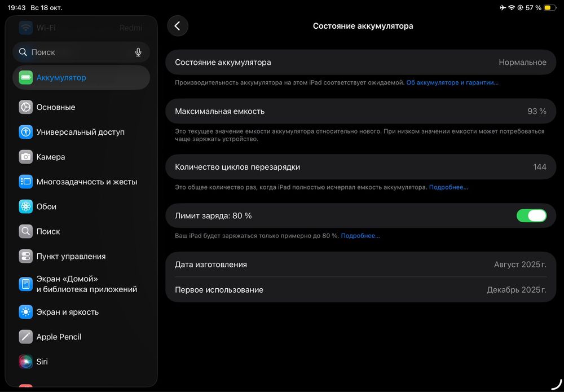Click the Экран и яркость sun icon
The width and height of the screenshot is (564, 392).
click(25, 312)
